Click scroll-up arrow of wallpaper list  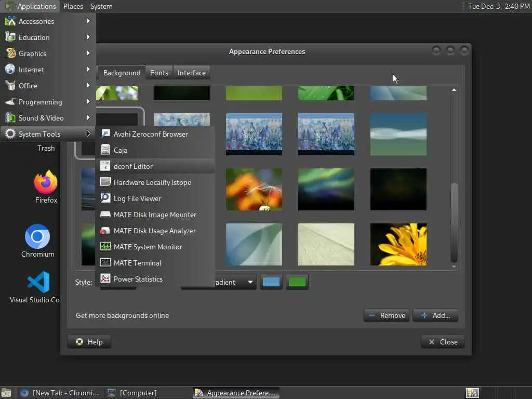pyautogui.click(x=454, y=90)
